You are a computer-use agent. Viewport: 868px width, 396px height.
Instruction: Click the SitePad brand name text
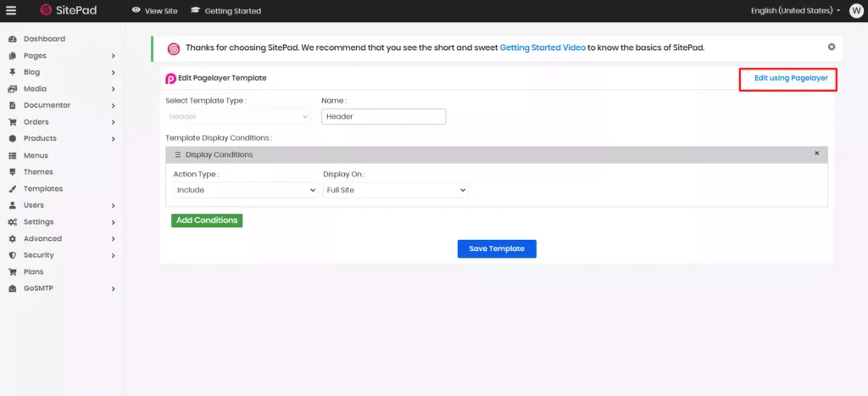click(x=76, y=10)
